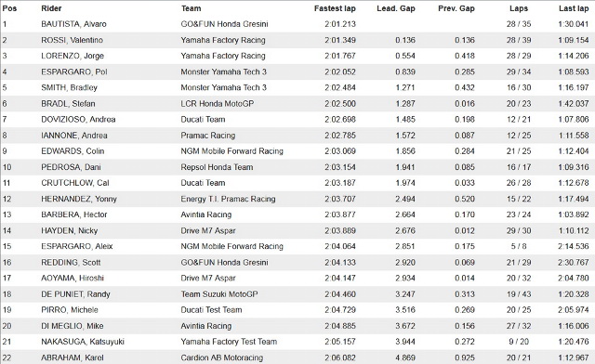Open ROSSI, Valentino rider entry
This screenshot has width=595, height=364.
click(x=72, y=40)
